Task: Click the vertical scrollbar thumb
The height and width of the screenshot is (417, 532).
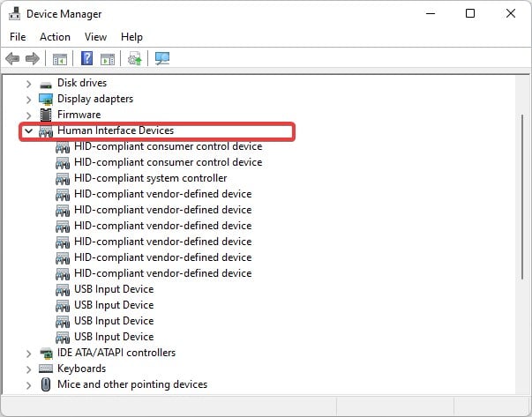Action: click(522, 197)
